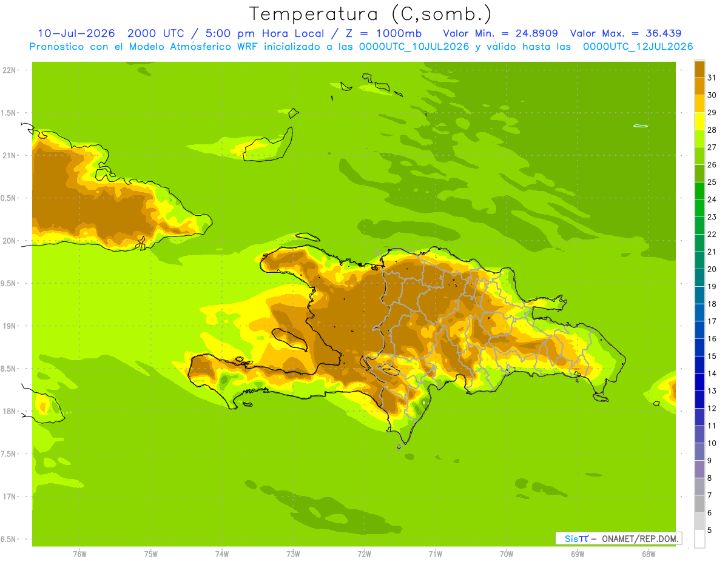
Task: Click legend value "16"
Action: click(712, 339)
